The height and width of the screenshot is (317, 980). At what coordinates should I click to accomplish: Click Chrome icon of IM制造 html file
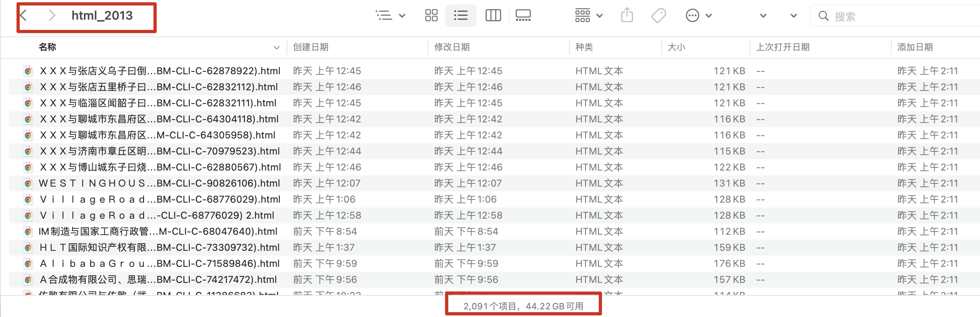(28, 232)
